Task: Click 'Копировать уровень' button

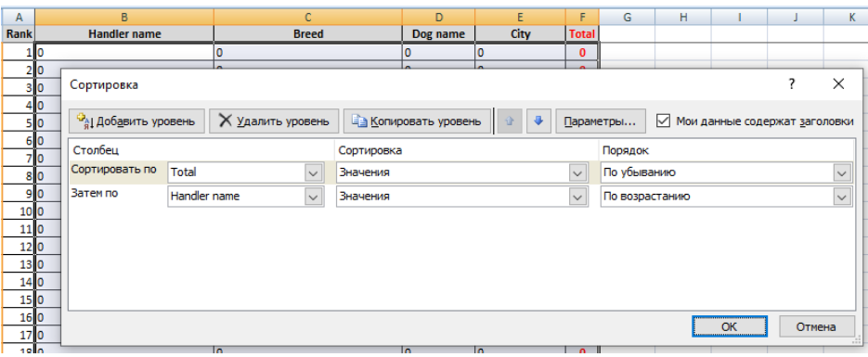Action: pos(417,121)
